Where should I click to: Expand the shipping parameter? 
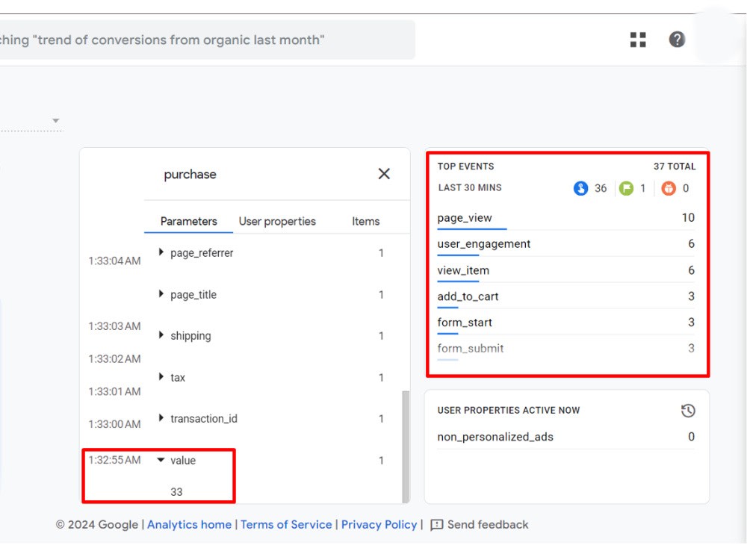click(x=161, y=335)
